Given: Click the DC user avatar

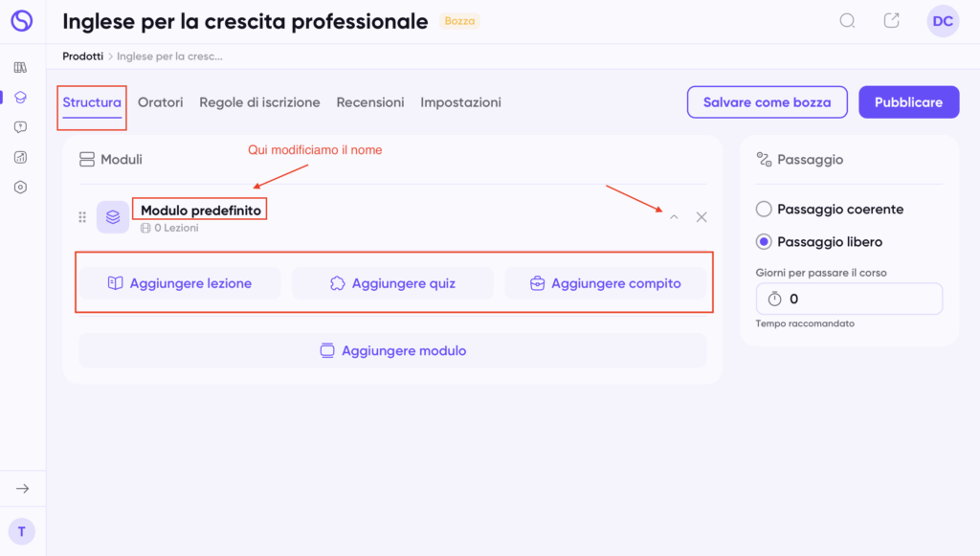Looking at the screenshot, I should (943, 21).
